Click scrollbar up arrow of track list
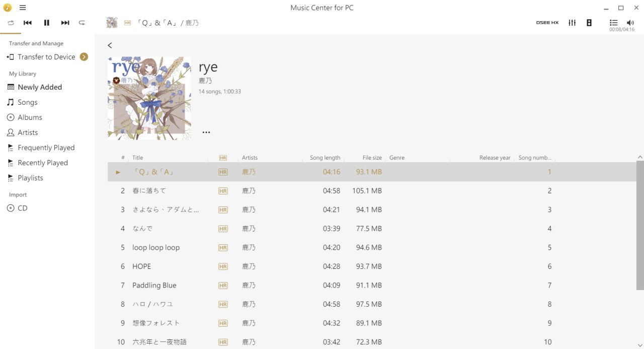This screenshot has height=349, width=644. (640, 157)
